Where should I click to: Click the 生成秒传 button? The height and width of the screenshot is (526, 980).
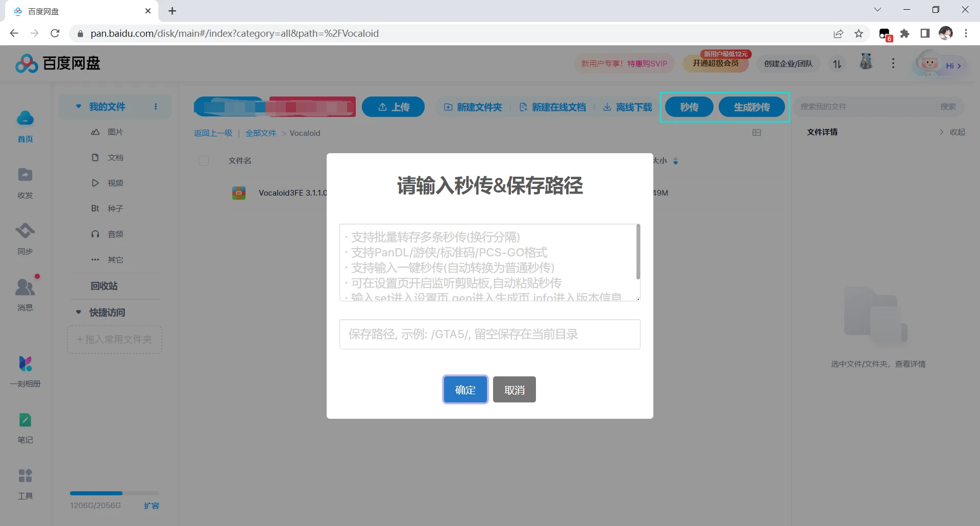752,107
